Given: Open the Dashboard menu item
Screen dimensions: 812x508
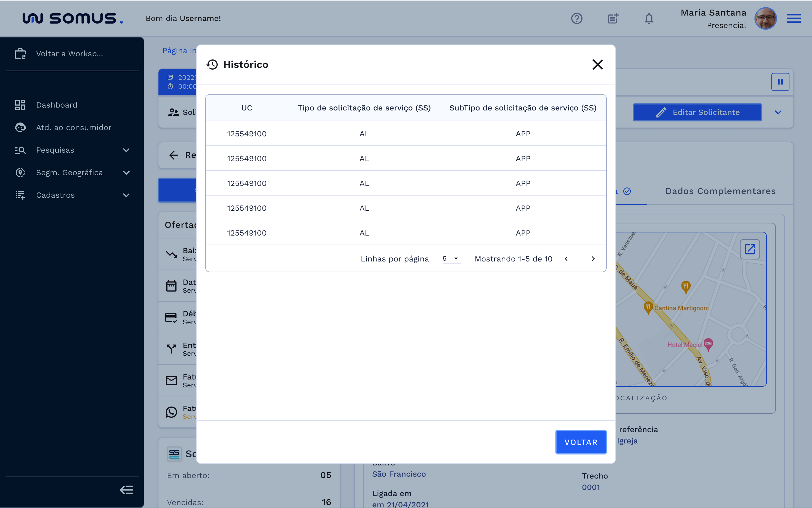Looking at the screenshot, I should pyautogui.click(x=56, y=105).
